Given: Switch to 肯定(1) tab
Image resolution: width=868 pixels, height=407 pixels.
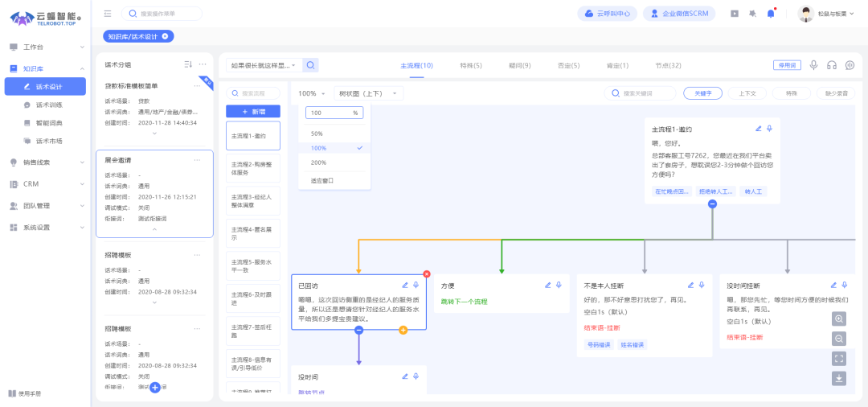Looking at the screenshot, I should pyautogui.click(x=617, y=66).
